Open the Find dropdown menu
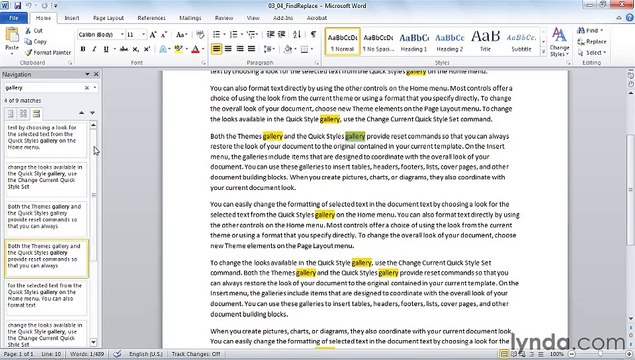 click(x=602, y=30)
